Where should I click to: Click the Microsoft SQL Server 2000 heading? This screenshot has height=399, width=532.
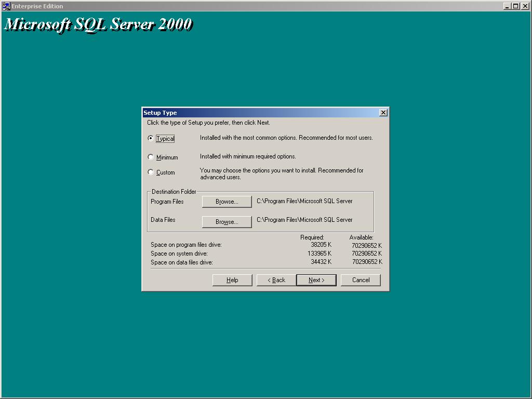point(98,24)
